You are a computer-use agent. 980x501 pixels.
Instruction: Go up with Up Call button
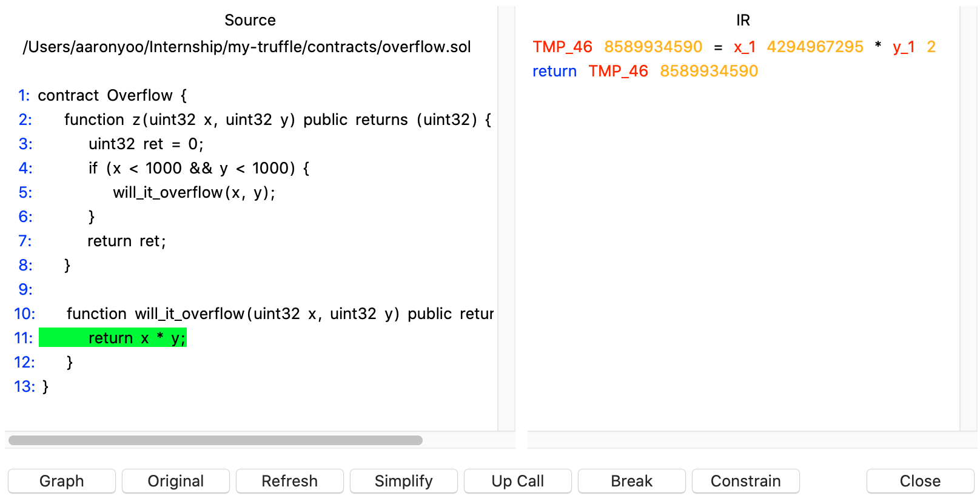tap(517, 481)
